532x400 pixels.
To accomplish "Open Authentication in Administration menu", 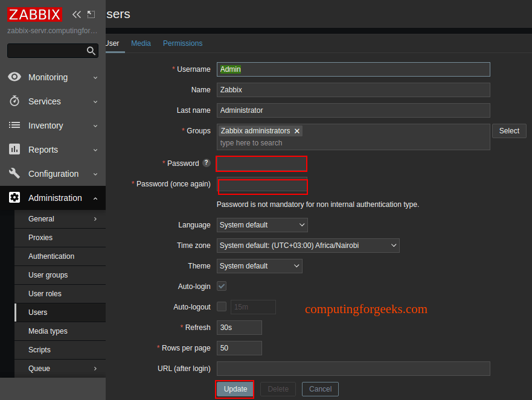I will pyautogui.click(x=60, y=256).
